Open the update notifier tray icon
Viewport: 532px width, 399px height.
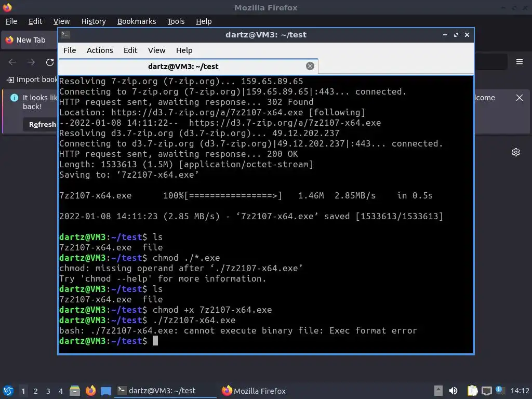499,390
